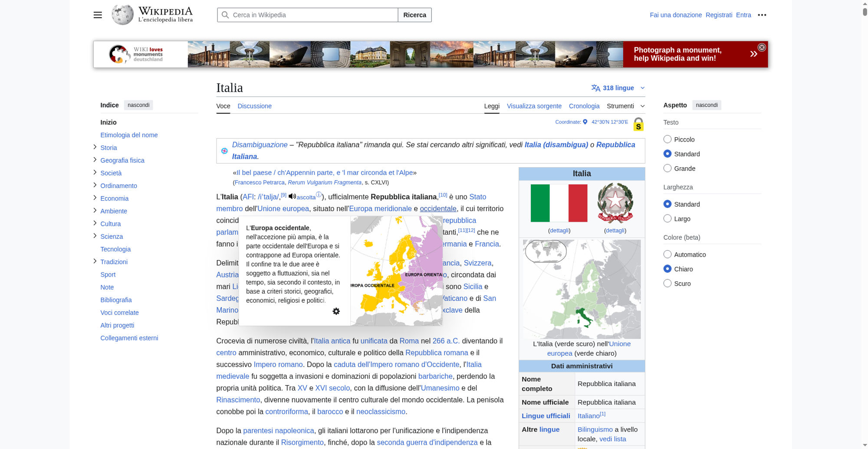Click the Entra login link
The height and width of the screenshot is (449, 868).
pos(743,15)
